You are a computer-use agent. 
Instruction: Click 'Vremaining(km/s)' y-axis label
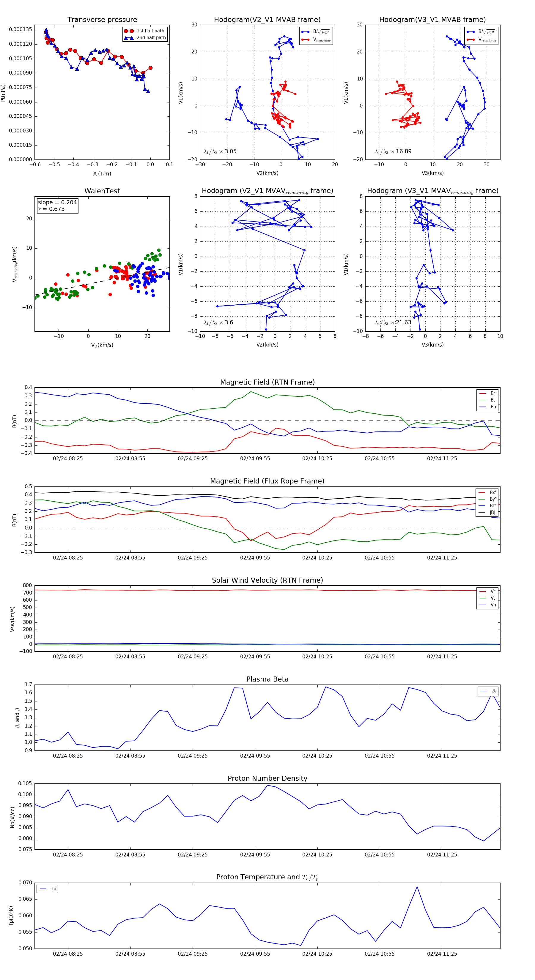[x=15, y=264]
